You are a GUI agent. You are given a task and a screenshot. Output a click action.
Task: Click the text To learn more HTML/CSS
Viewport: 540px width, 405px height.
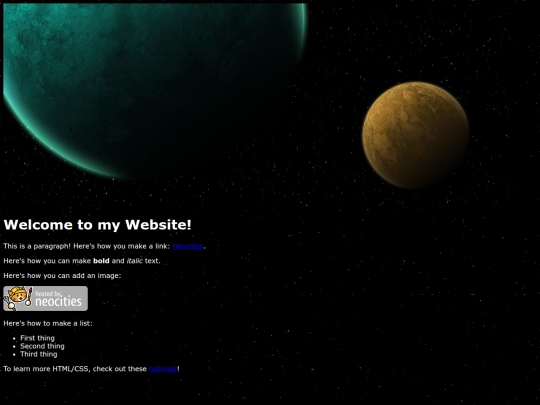(x=46, y=369)
